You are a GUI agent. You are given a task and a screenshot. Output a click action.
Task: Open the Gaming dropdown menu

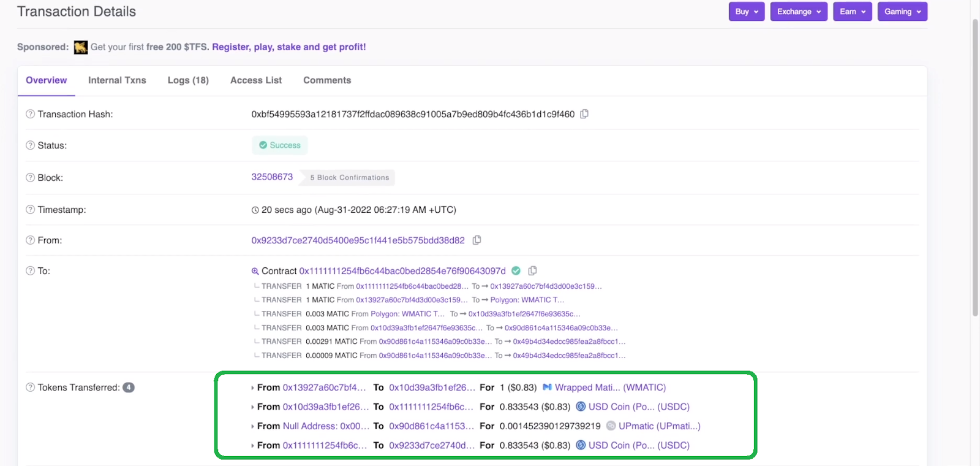[x=903, y=12]
